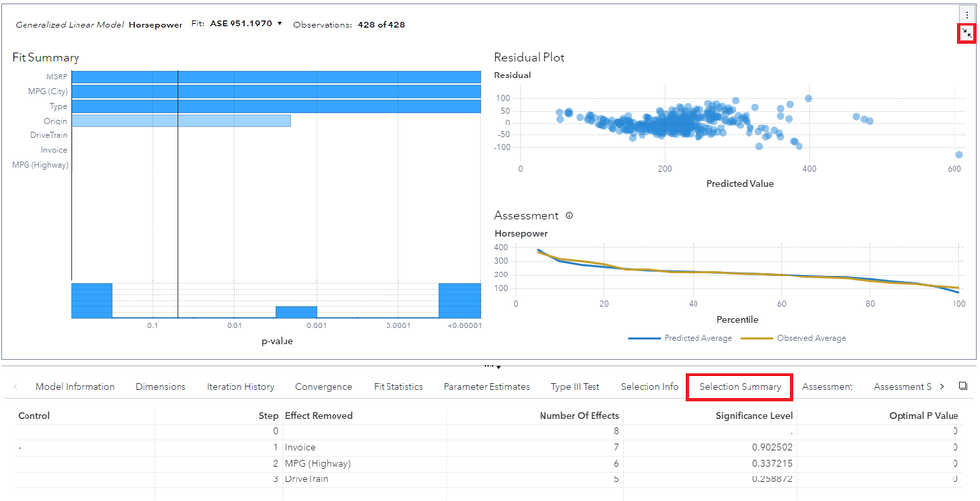The width and height of the screenshot is (980, 501).
Task: Select the MPG (Highway) table cell
Action: (x=318, y=464)
